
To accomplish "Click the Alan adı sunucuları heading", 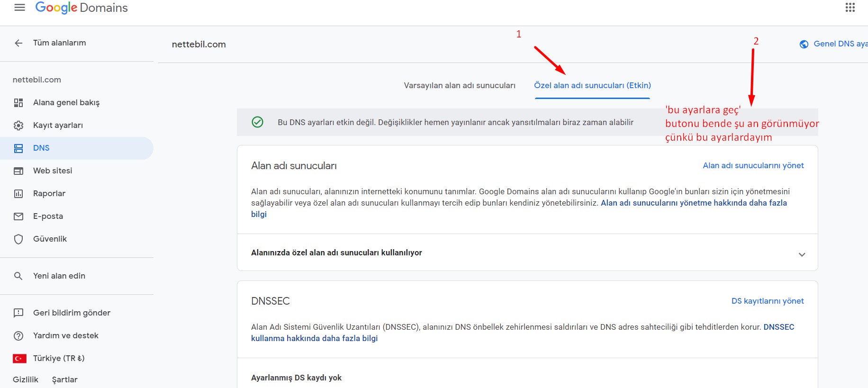I will pyautogui.click(x=294, y=166).
